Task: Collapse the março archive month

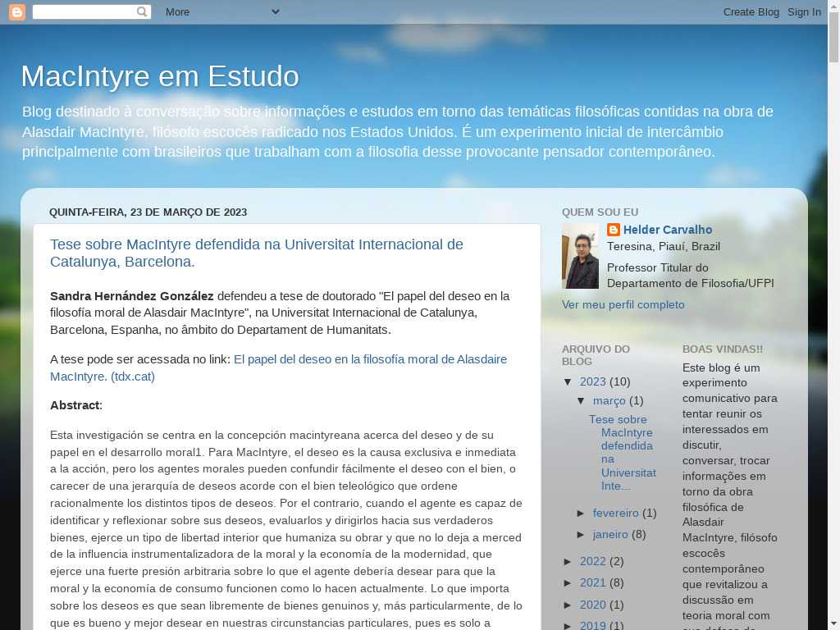Action: tap(582, 401)
